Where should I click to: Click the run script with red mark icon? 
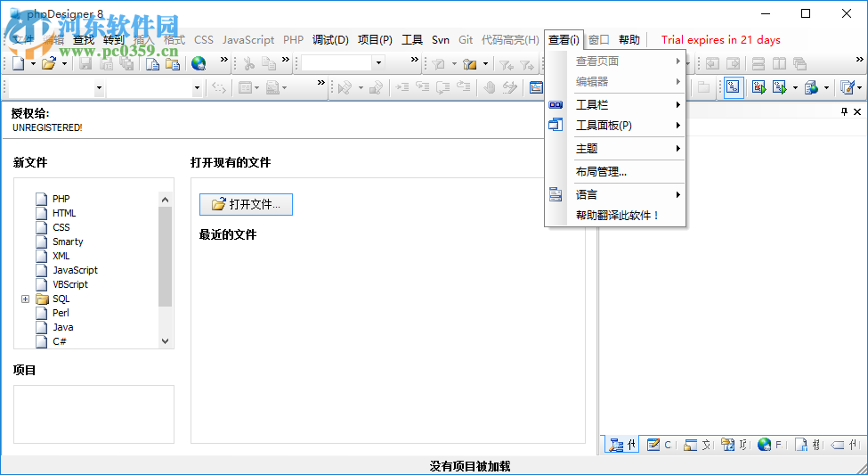click(758, 87)
